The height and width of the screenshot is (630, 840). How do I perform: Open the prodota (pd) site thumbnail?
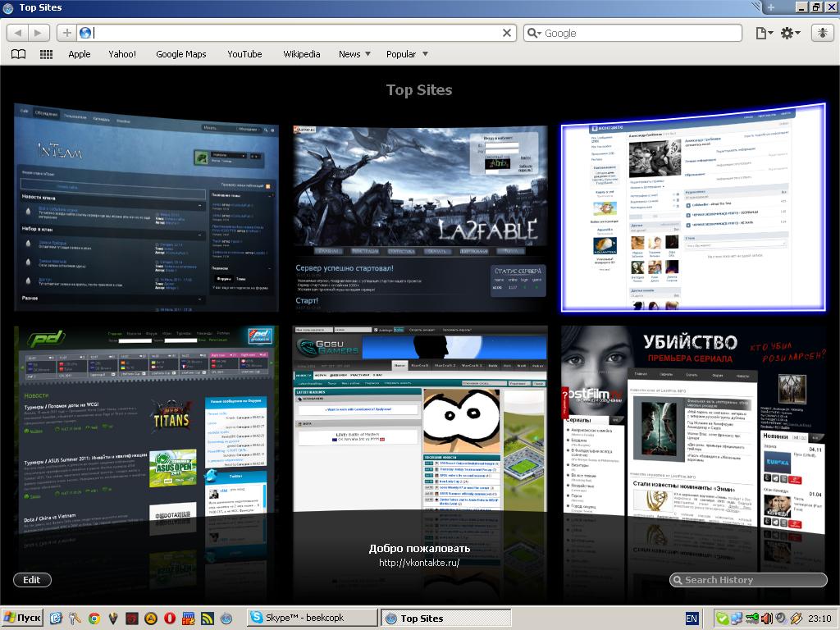(146, 428)
